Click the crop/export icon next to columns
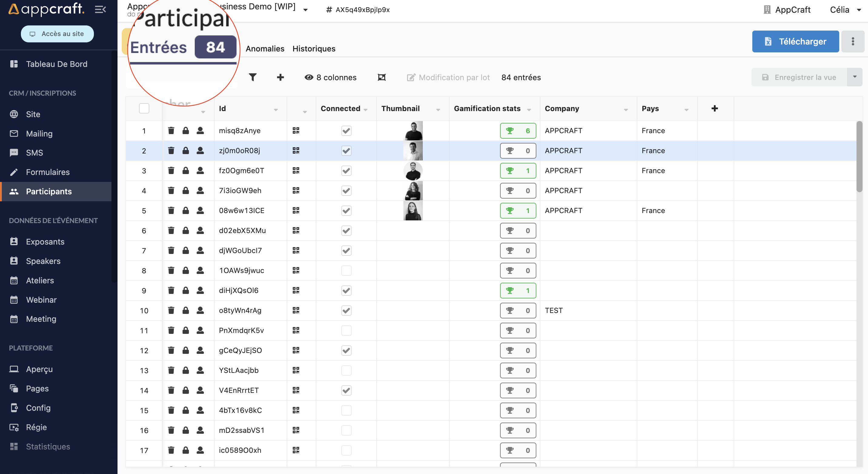The image size is (868, 474). tap(382, 77)
